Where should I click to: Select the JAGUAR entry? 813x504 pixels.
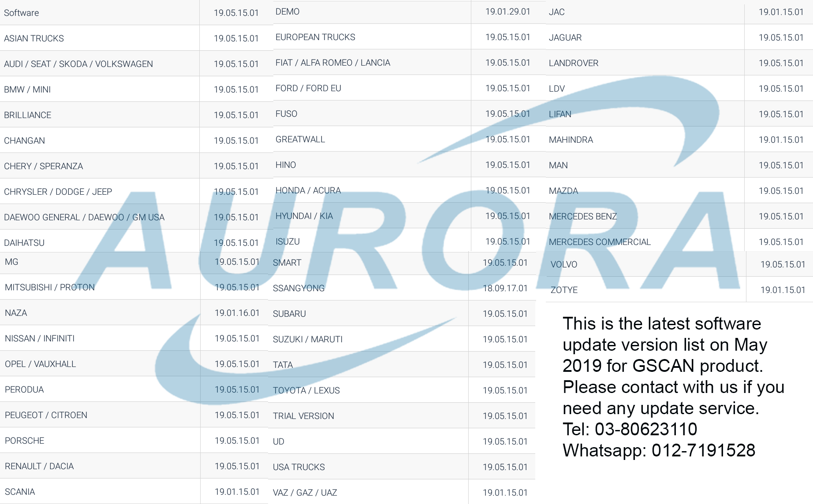point(565,37)
